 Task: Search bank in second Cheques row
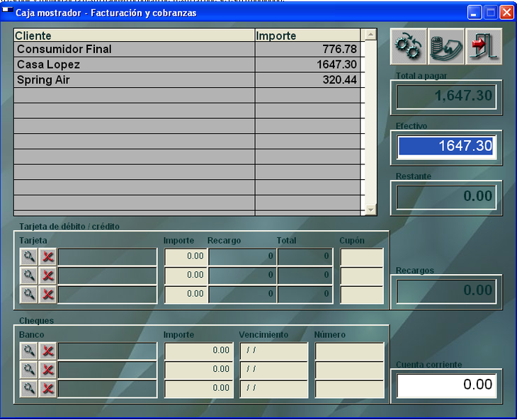coord(29,370)
